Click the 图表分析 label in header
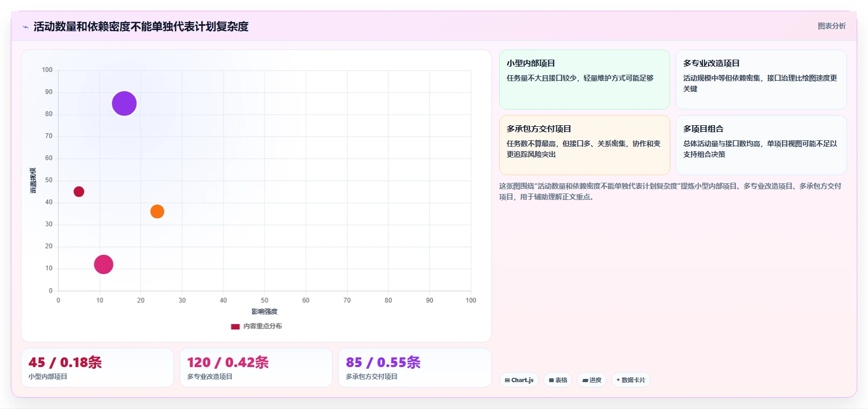 pos(831,26)
